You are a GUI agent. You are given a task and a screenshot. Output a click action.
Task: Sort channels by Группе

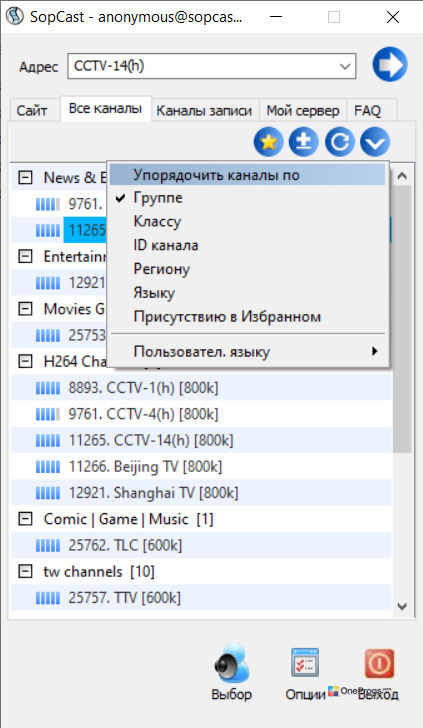247,198
